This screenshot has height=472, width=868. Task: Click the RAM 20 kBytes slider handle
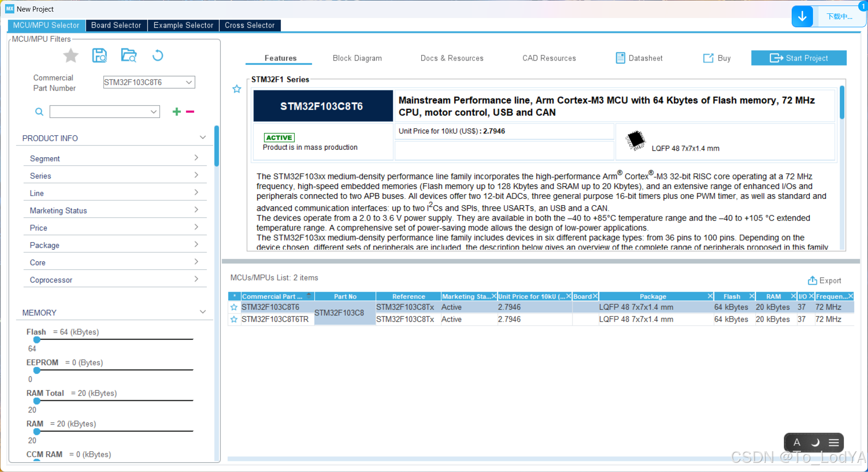pyautogui.click(x=37, y=431)
